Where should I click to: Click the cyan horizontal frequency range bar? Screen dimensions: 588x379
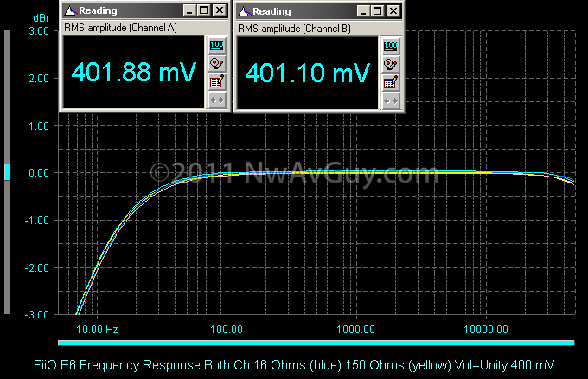coord(316,343)
